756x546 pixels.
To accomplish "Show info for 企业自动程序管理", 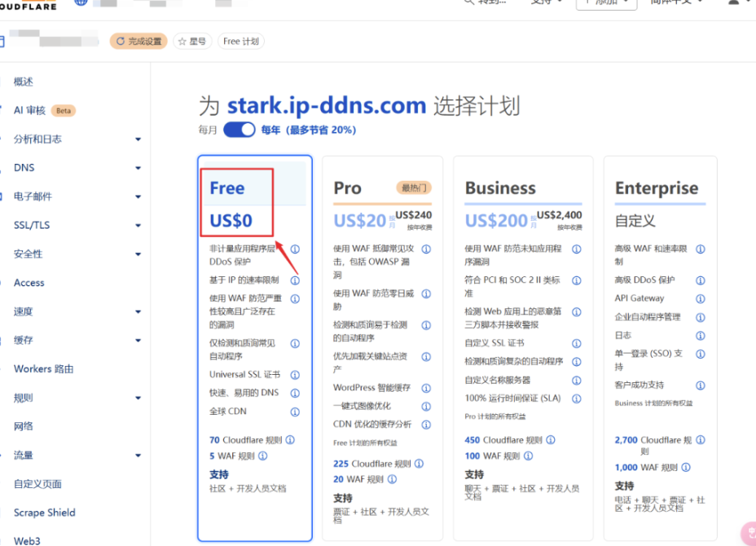I will point(701,317).
